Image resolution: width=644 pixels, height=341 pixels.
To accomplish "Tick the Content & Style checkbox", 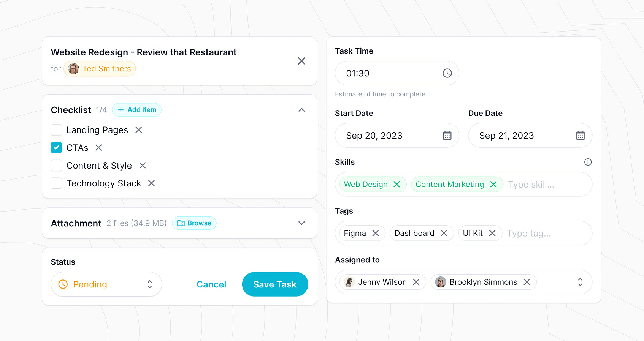I will 56,166.
